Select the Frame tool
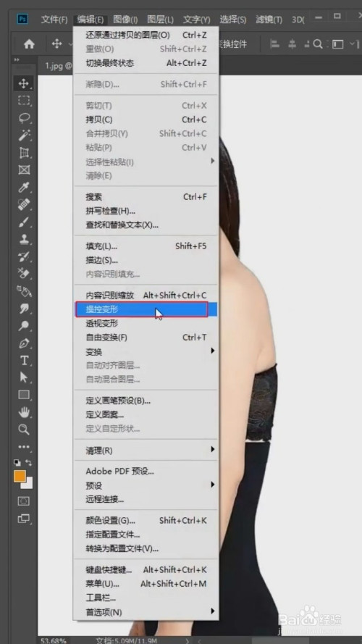This screenshot has height=644, width=362. pyautogui.click(x=24, y=170)
